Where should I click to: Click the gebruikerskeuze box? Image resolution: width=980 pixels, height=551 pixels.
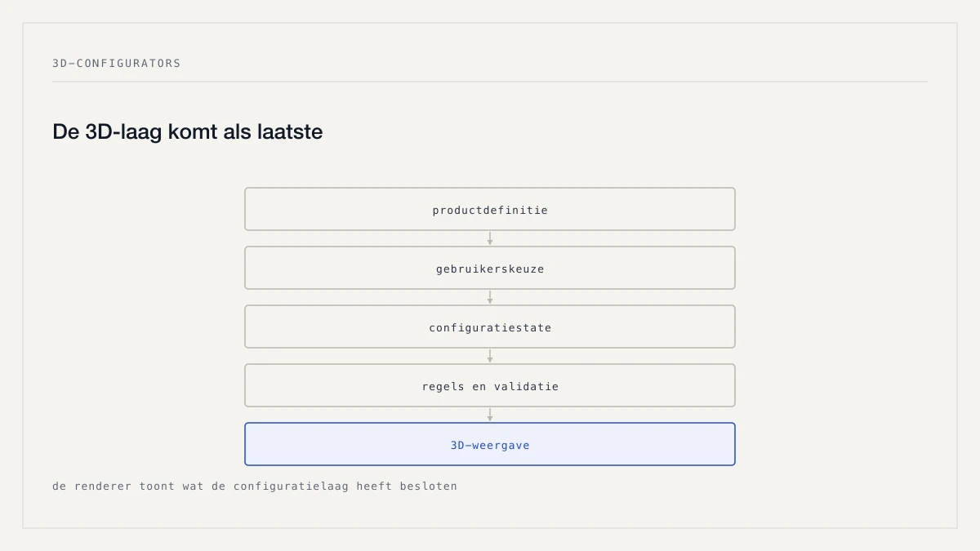click(490, 268)
